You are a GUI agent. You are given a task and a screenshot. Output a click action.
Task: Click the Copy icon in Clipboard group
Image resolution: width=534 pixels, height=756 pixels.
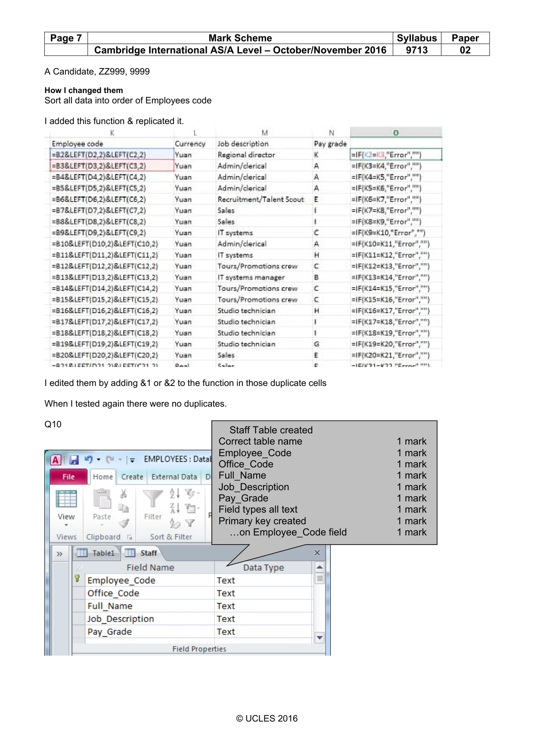point(124,508)
